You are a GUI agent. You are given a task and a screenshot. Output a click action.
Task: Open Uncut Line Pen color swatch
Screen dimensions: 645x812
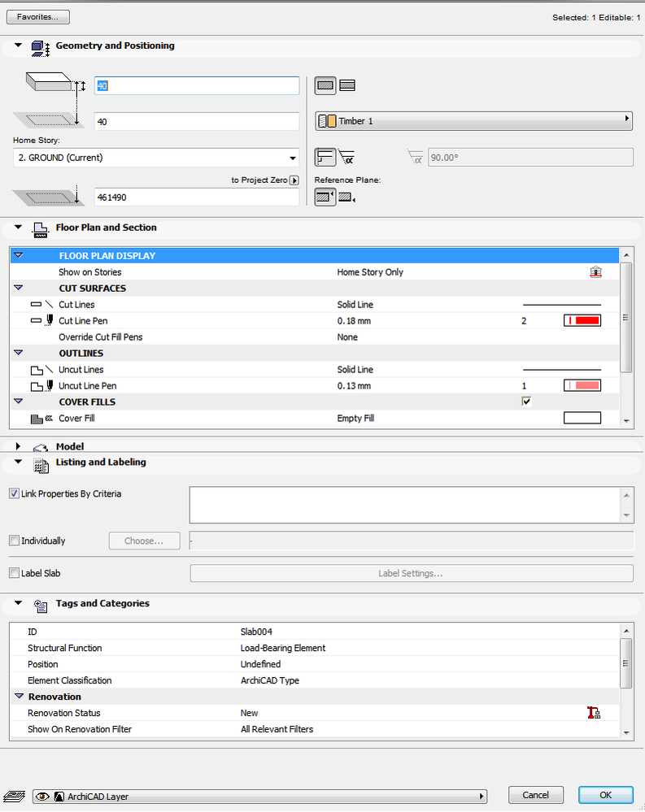(x=582, y=386)
